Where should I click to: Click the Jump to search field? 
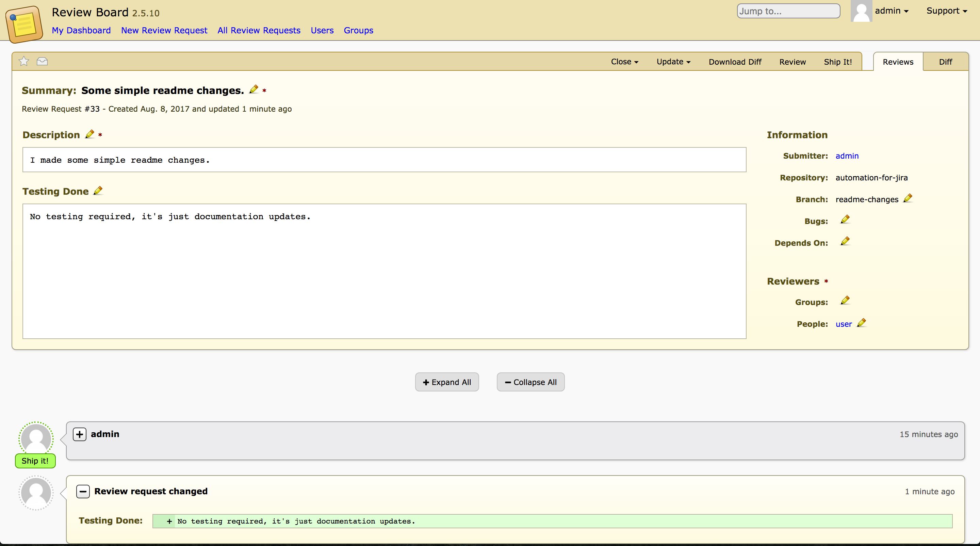788,11
